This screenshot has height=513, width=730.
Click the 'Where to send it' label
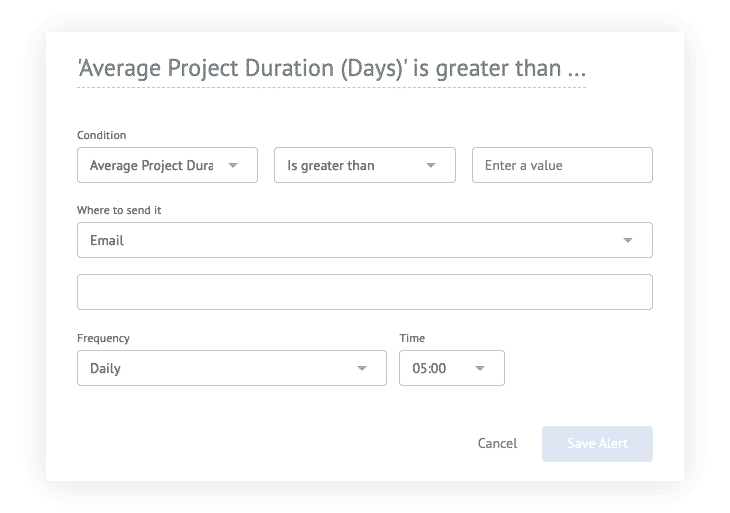(119, 210)
